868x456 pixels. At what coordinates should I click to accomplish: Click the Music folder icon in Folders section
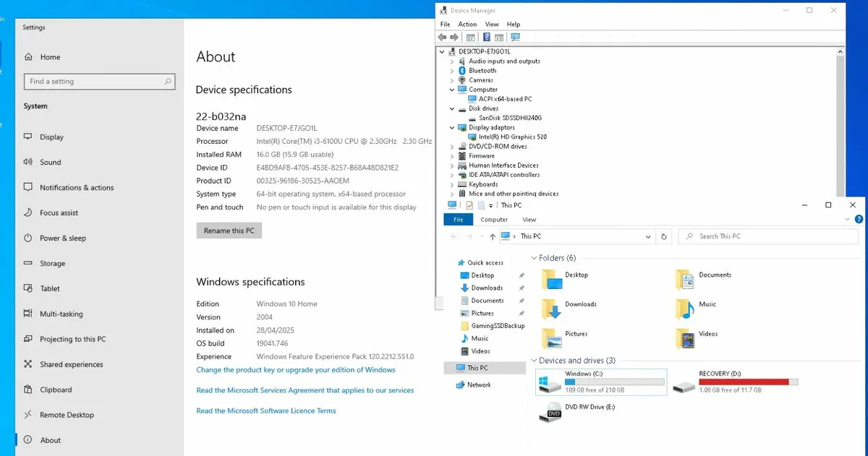[x=685, y=309]
